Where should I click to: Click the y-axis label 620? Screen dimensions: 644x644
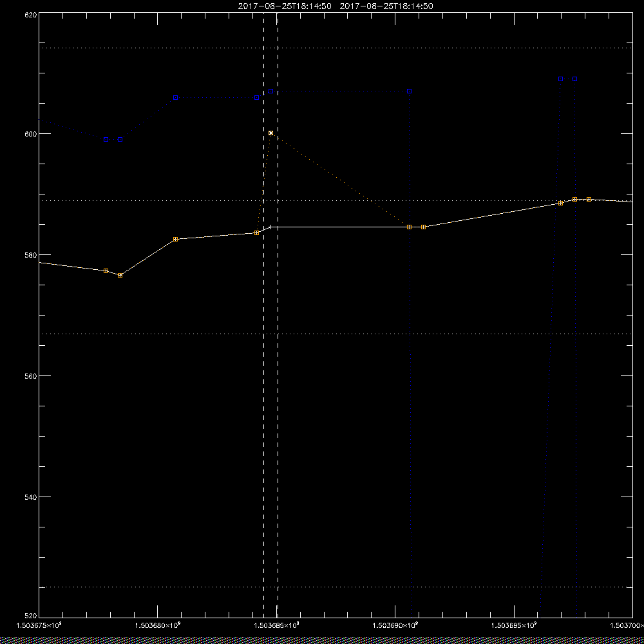(x=32, y=15)
